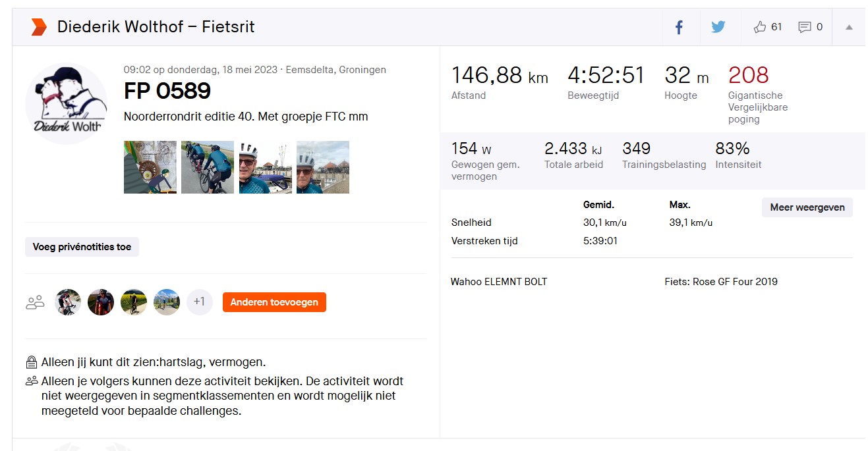Open first participant's round avatar

[68, 302]
